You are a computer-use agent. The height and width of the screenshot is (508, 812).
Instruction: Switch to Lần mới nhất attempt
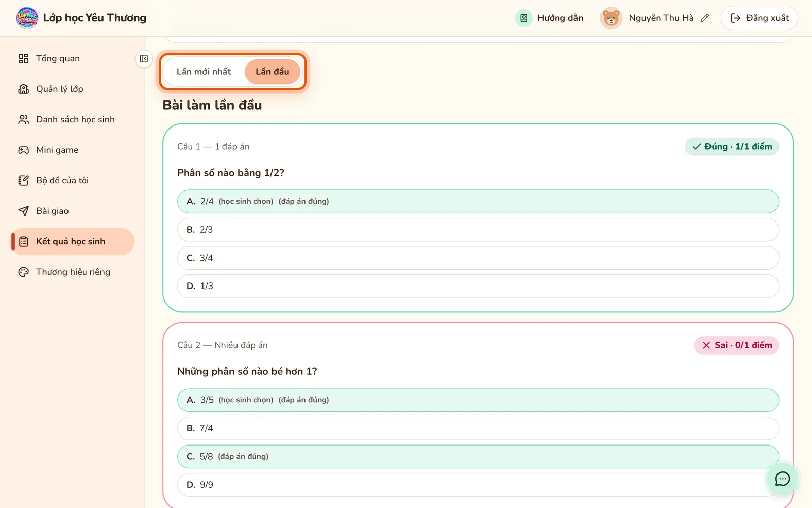pos(204,72)
